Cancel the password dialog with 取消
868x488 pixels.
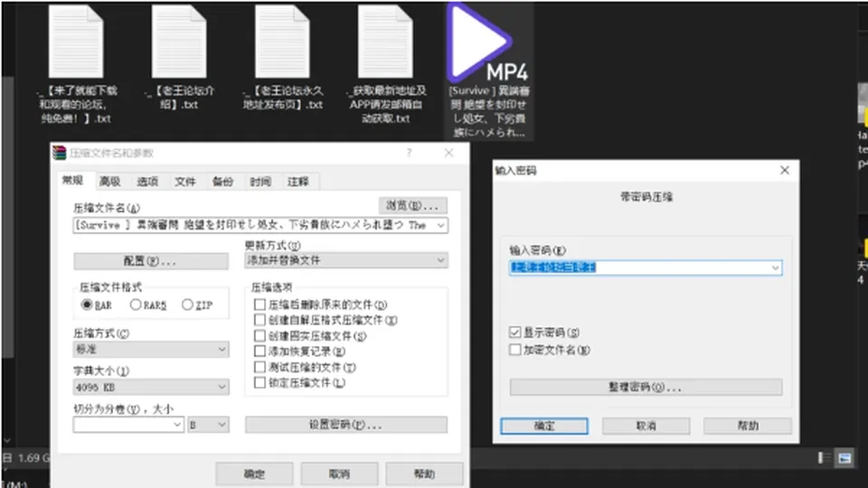(646, 426)
